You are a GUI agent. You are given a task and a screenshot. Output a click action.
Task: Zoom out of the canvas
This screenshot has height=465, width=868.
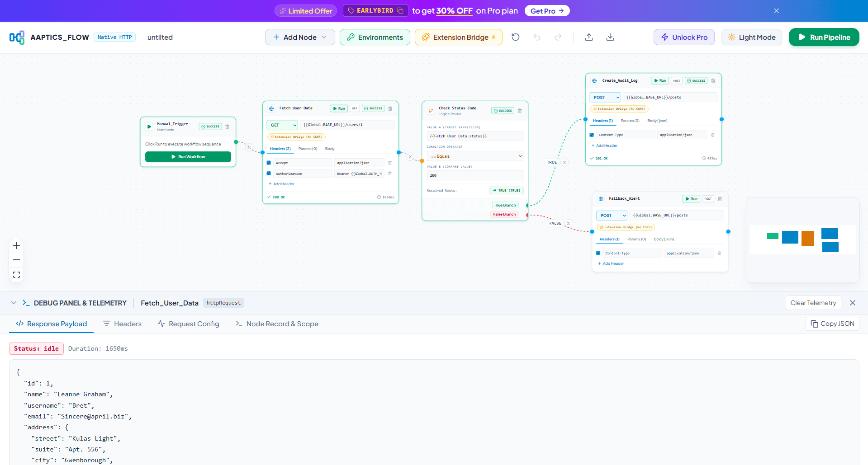coord(17,260)
